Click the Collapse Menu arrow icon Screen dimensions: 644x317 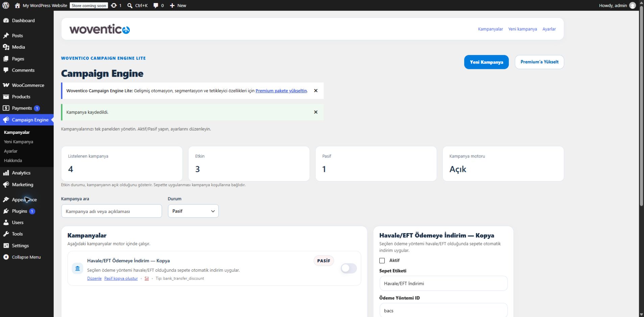6,257
